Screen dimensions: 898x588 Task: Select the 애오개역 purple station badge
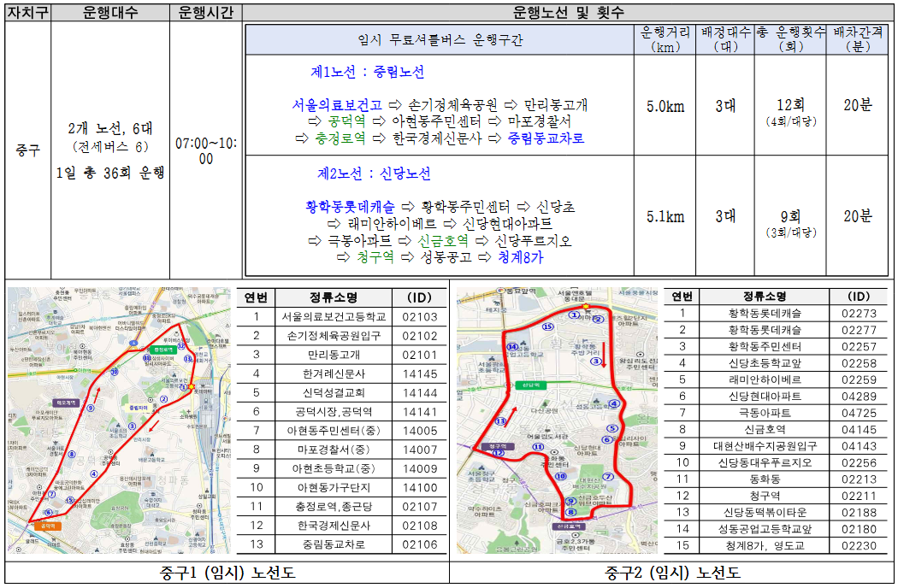point(66,403)
